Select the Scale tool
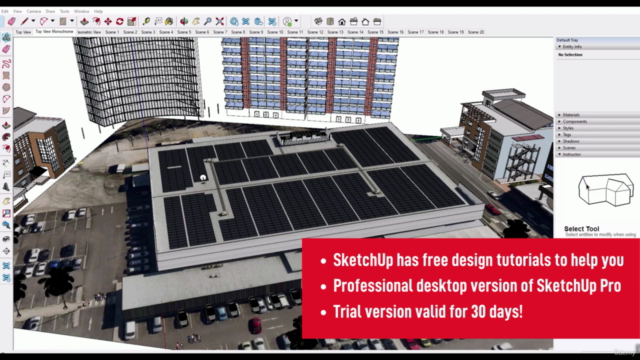Image resolution: width=640 pixels, height=360 pixels. pyautogui.click(x=131, y=21)
